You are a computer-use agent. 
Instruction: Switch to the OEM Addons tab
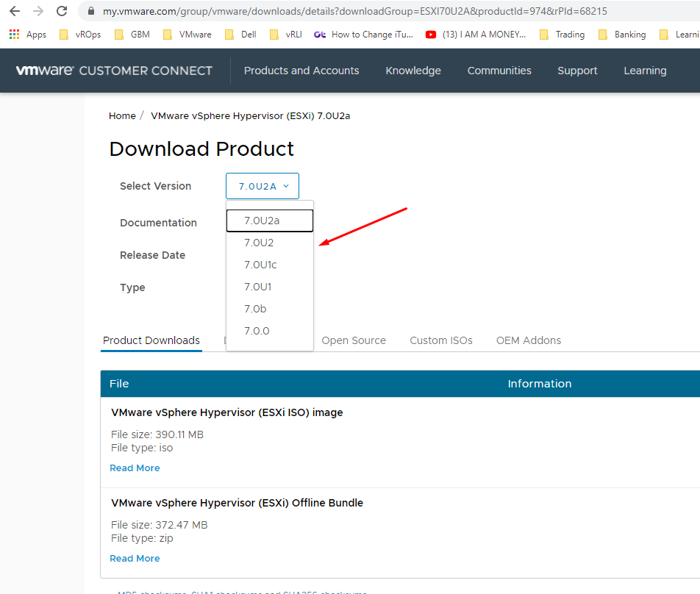pos(529,340)
